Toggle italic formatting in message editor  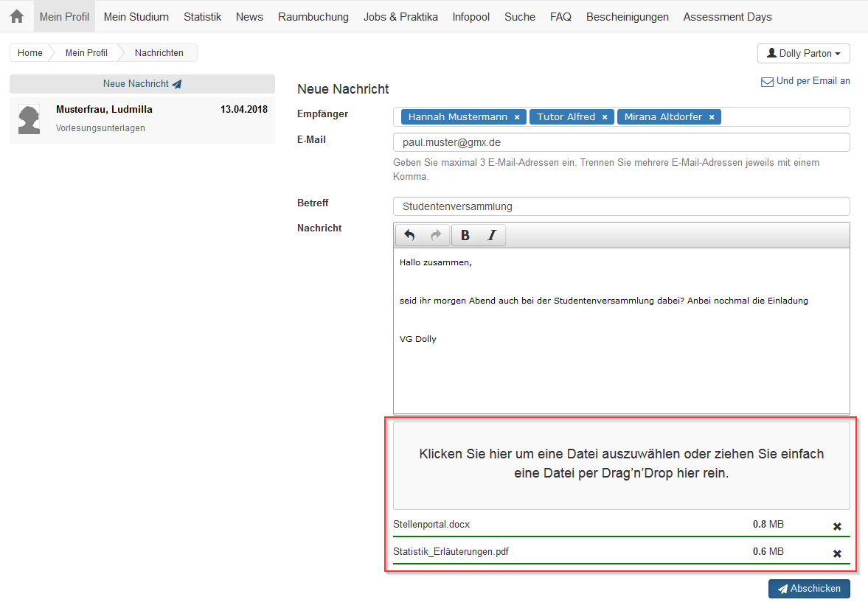pos(492,235)
